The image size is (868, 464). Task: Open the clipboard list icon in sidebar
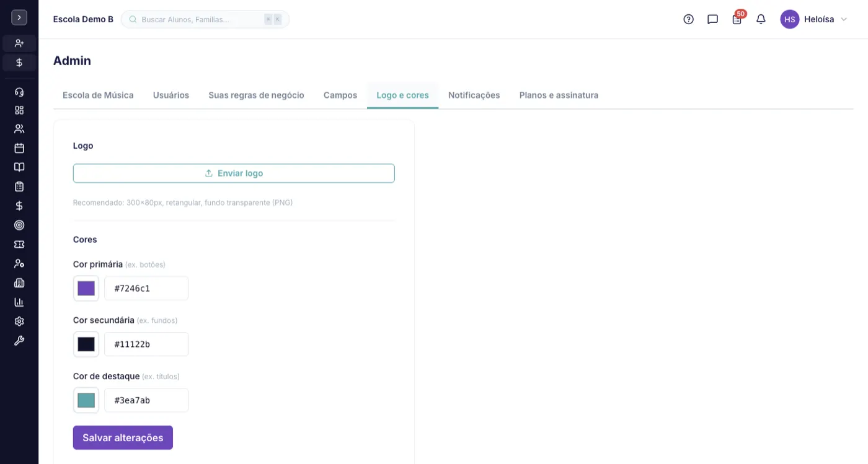(x=19, y=186)
